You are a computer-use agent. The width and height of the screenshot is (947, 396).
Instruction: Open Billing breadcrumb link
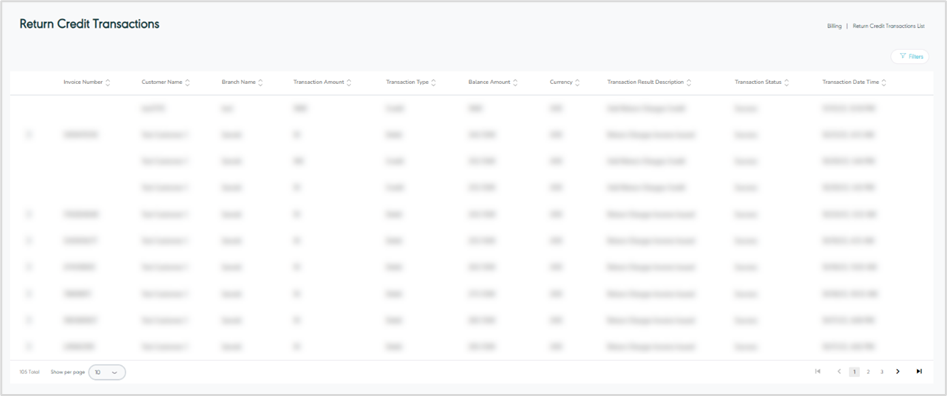click(x=834, y=27)
